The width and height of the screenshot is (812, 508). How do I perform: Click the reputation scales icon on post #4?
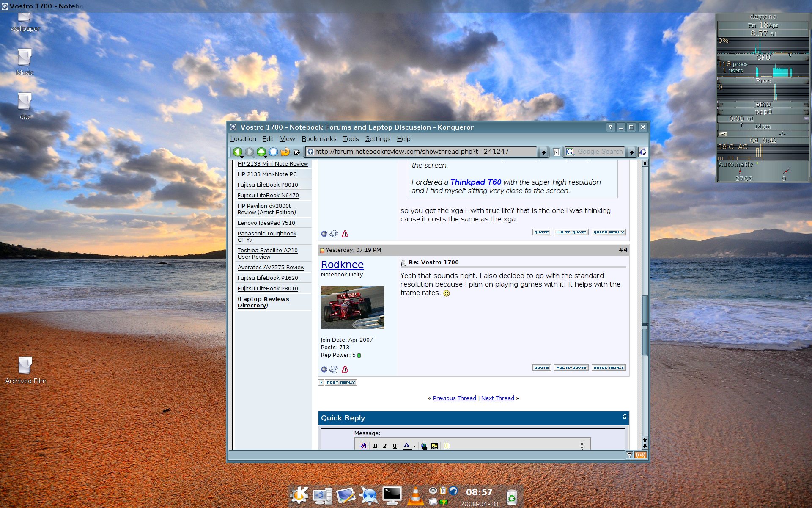click(334, 369)
